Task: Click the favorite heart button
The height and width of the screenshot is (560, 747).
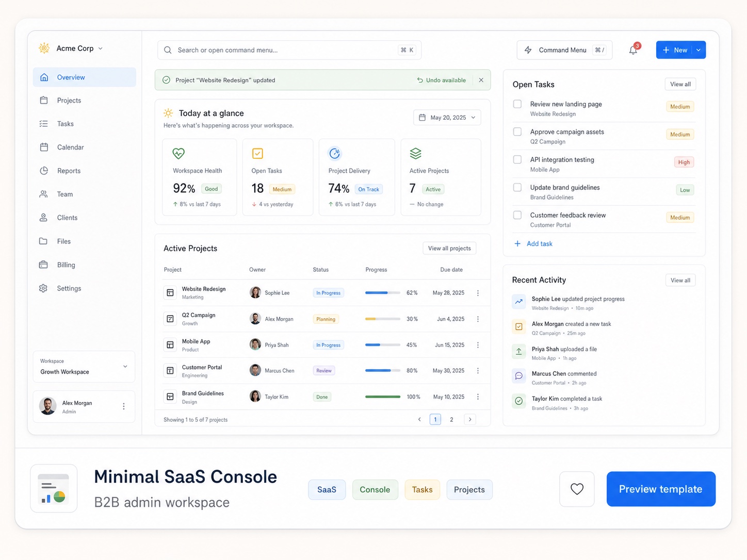Action: [577, 489]
